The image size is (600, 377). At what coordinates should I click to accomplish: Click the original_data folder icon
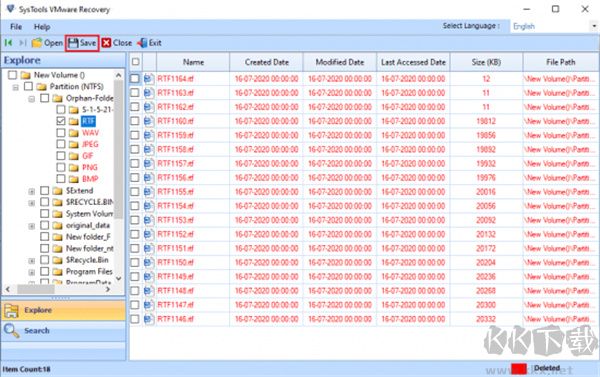pos(58,225)
